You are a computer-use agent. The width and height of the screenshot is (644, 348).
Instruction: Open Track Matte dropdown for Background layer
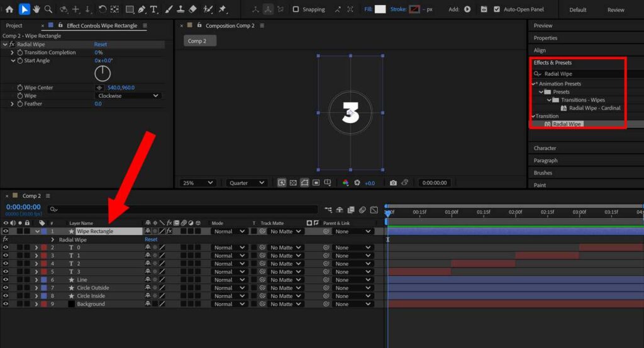coord(286,304)
